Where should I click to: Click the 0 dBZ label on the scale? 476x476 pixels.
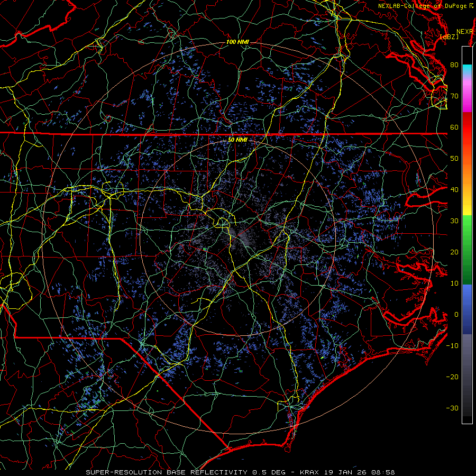[456, 315]
